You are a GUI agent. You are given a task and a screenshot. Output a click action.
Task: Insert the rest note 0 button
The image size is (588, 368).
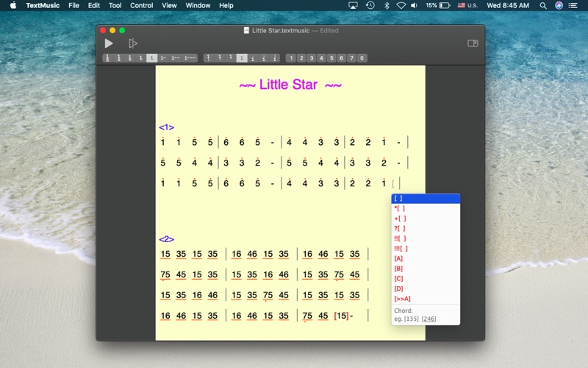pyautogui.click(x=362, y=58)
